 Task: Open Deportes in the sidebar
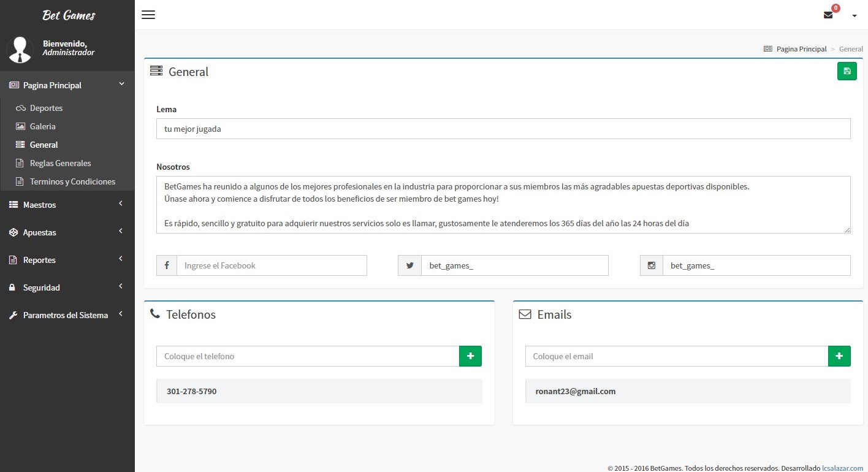(46, 108)
